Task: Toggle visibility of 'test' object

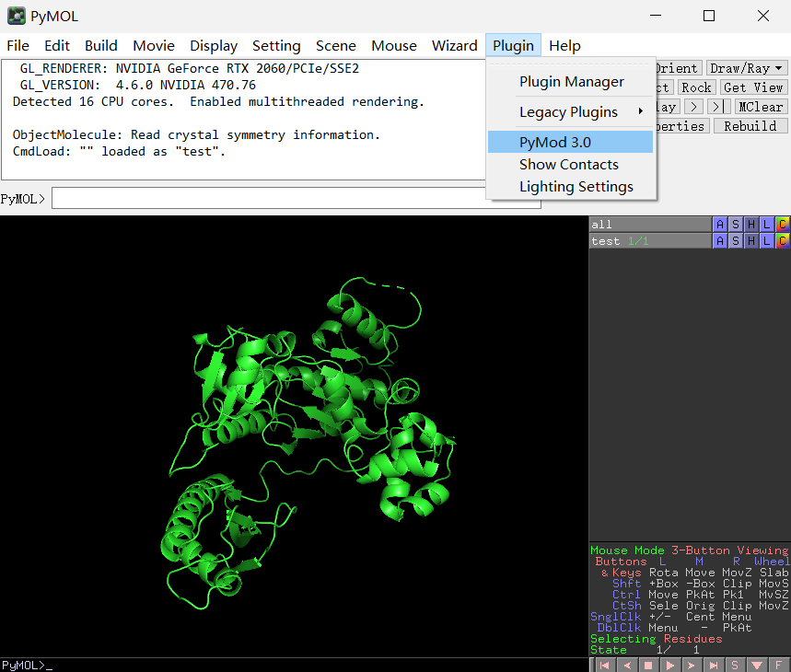Action: (x=650, y=241)
